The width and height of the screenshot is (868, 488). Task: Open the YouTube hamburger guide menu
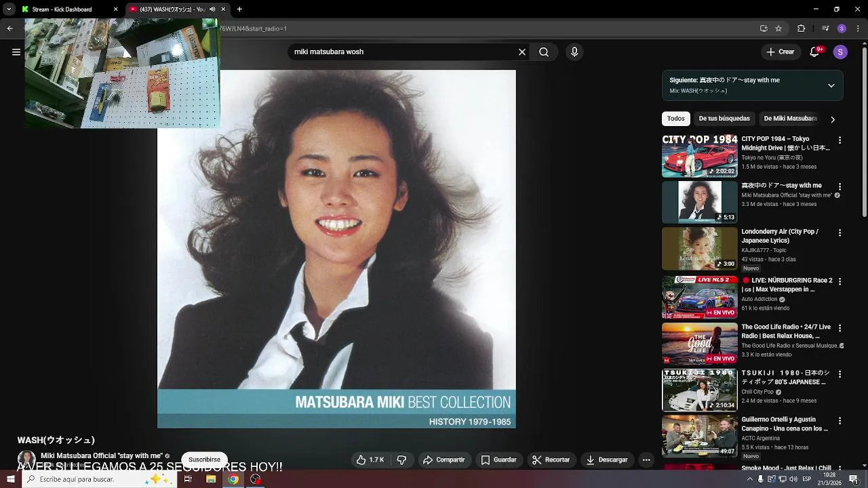tap(16, 52)
